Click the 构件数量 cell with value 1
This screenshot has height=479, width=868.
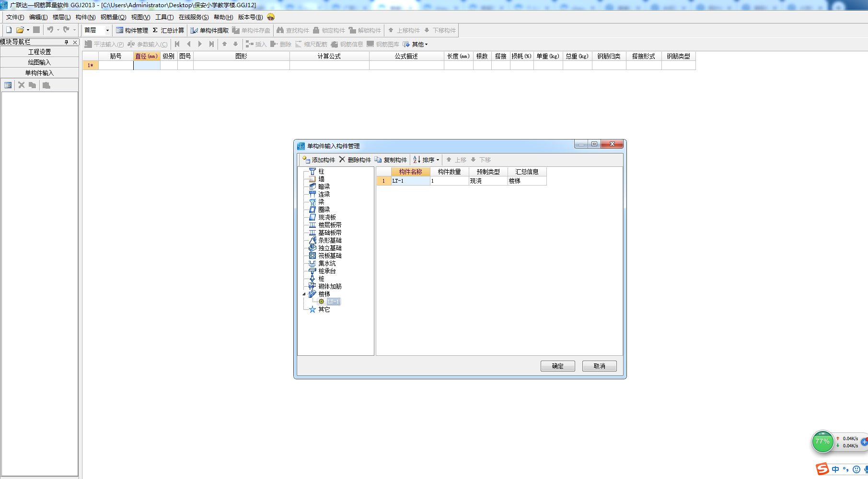coord(450,181)
